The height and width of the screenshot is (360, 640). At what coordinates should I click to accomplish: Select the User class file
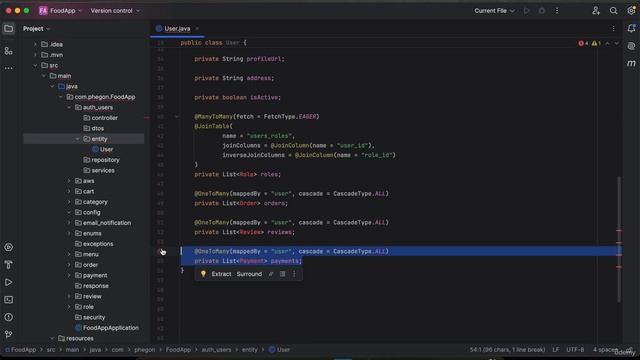107,149
